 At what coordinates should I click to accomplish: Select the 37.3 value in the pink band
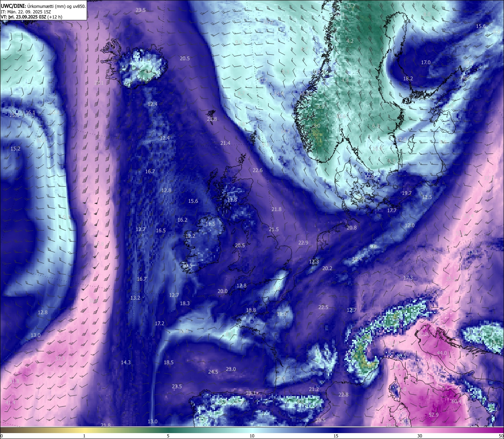pyautogui.click(x=60, y=359)
